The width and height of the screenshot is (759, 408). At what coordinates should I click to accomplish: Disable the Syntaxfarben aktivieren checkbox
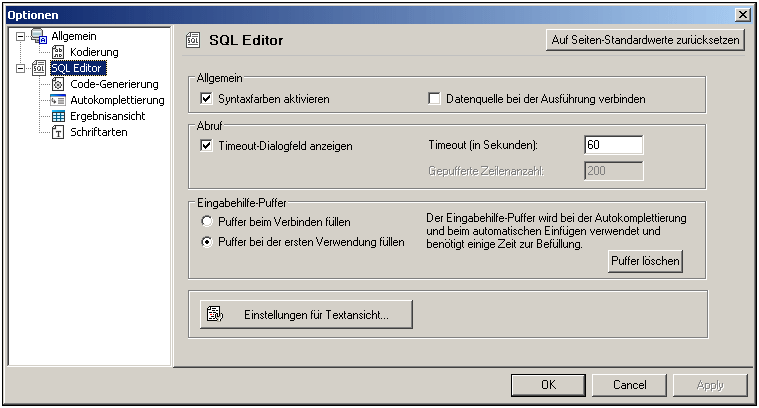207,99
